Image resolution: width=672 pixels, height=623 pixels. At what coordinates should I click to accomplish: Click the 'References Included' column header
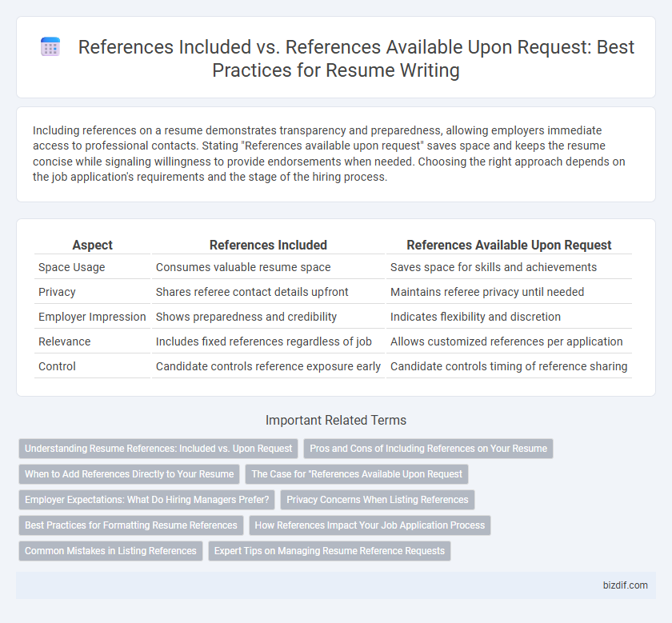[x=268, y=245]
